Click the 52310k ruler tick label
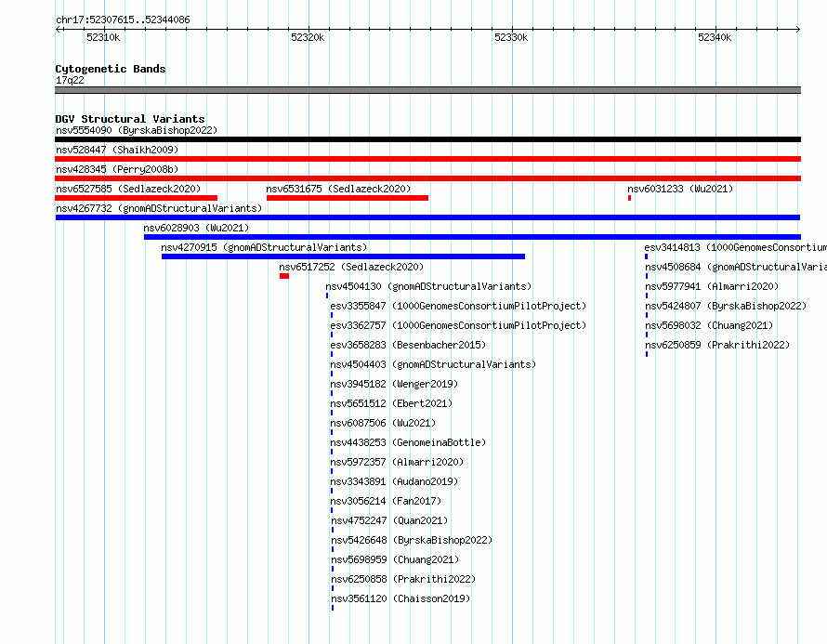Image resolution: width=827 pixels, height=644 pixels. pos(103,37)
